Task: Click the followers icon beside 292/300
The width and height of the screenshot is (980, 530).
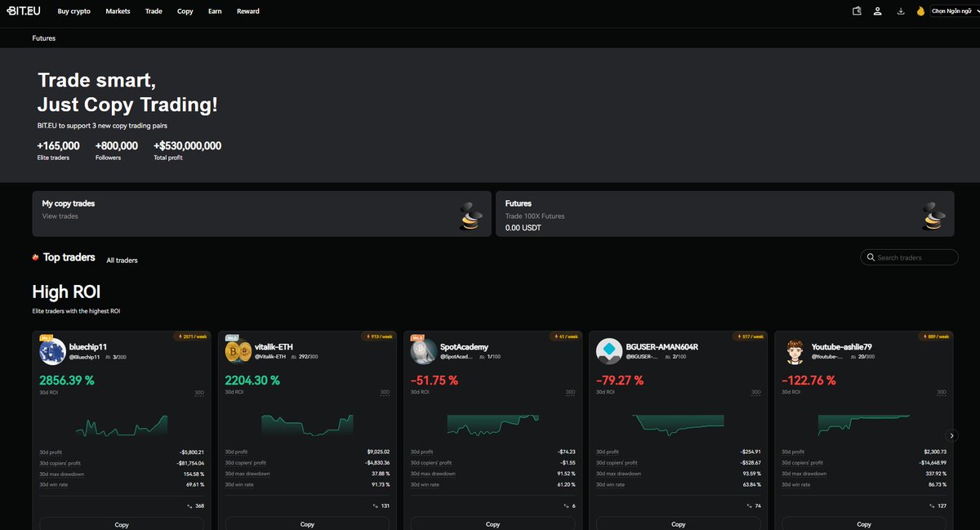Action: coord(295,357)
